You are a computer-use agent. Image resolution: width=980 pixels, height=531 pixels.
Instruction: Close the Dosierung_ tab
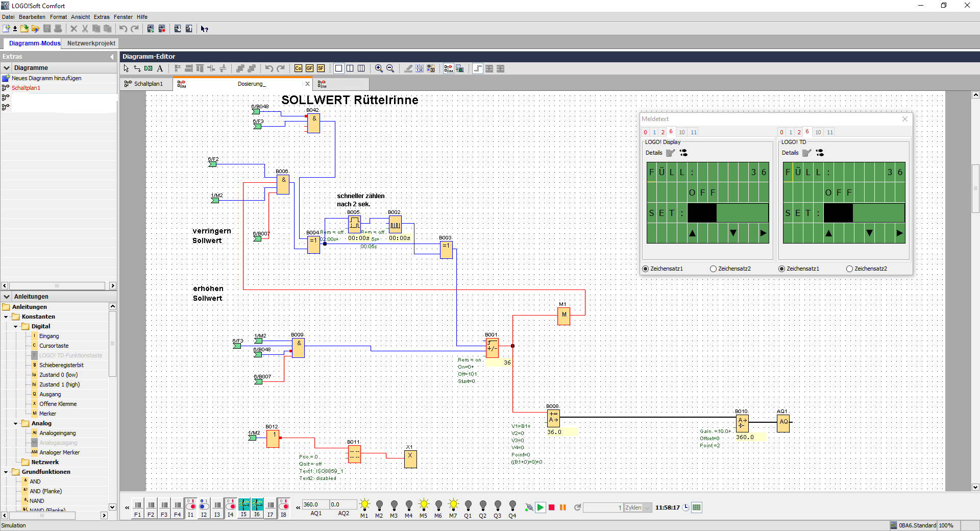click(307, 84)
